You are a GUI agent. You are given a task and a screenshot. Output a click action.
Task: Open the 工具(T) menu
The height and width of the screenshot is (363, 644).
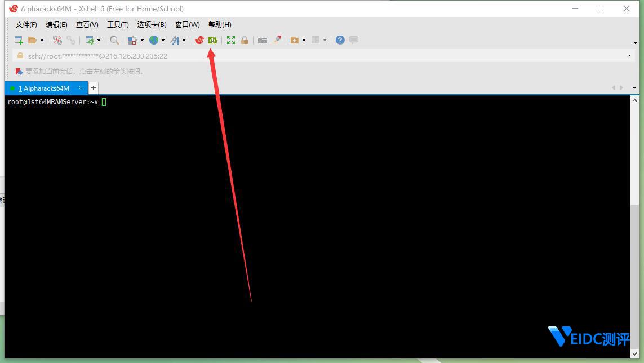click(118, 25)
